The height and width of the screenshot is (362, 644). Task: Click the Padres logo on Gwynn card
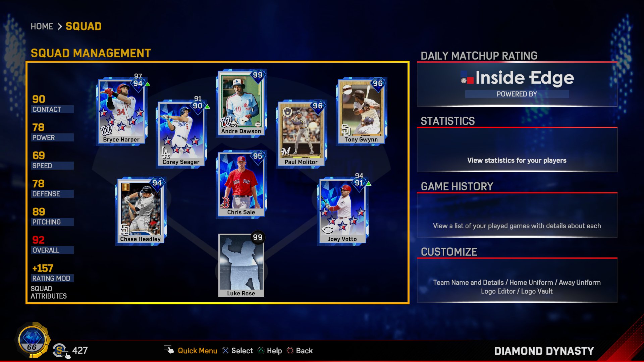click(x=345, y=130)
